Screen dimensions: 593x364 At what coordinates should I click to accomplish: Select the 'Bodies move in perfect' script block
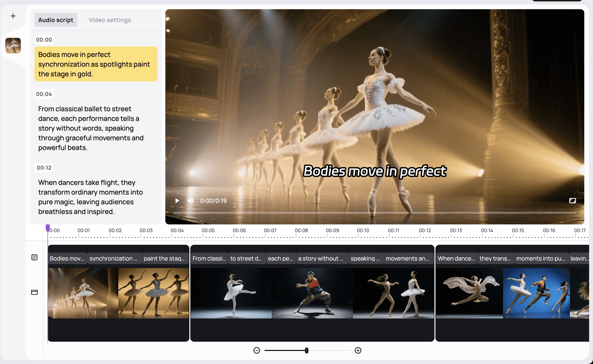tap(96, 64)
